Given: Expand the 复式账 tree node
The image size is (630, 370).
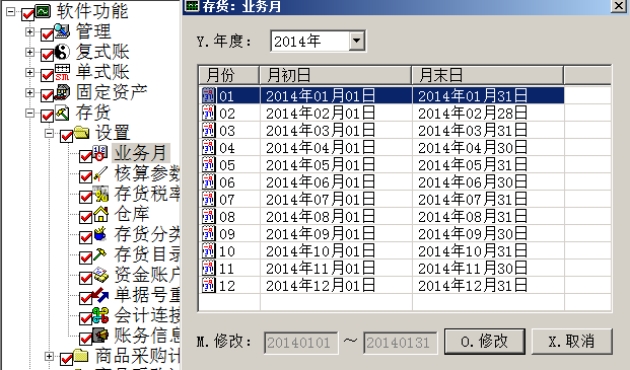Looking at the screenshot, I should 30,52.
